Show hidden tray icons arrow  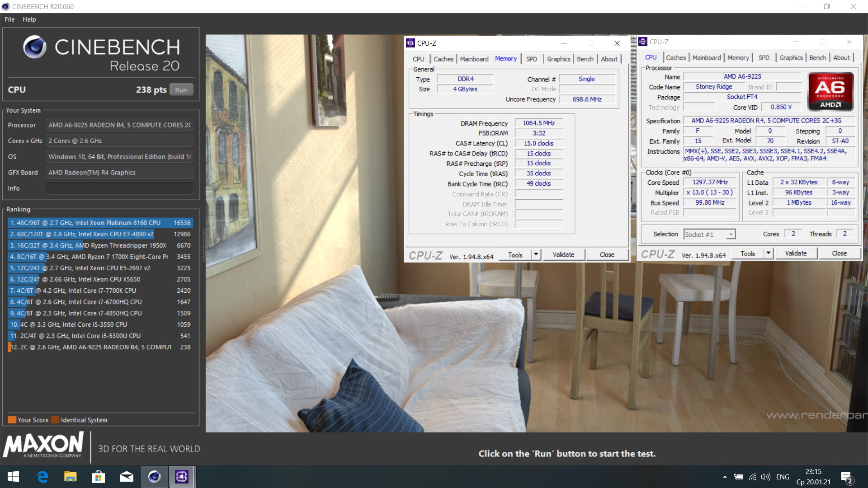(x=725, y=477)
